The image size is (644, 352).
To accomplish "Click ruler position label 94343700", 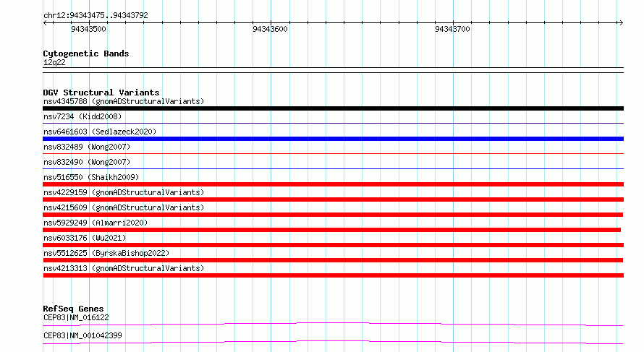I will pyautogui.click(x=452, y=29).
